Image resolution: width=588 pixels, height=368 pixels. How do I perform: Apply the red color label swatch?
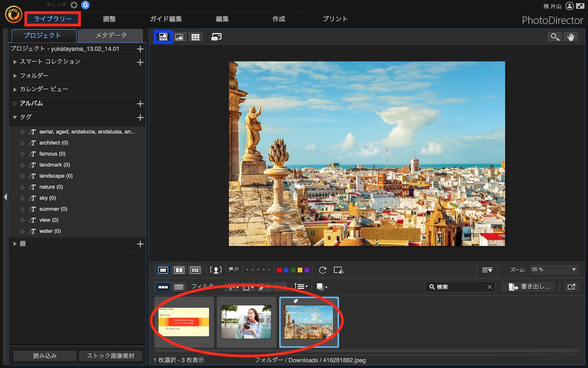click(x=279, y=270)
